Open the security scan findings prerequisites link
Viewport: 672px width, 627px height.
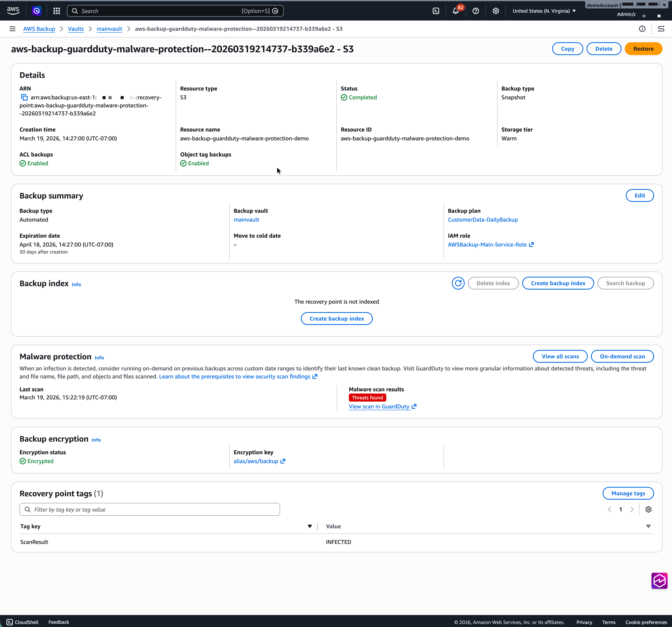coord(238,376)
